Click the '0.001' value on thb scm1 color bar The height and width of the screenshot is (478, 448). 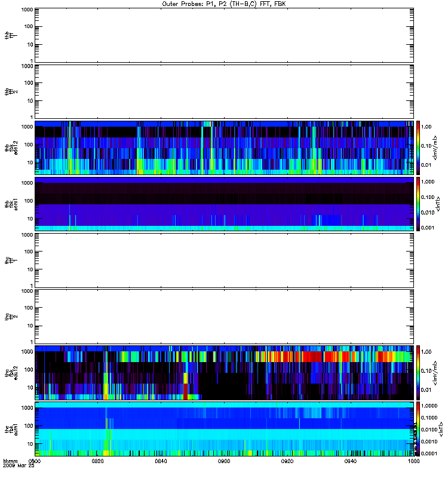[x=428, y=228]
